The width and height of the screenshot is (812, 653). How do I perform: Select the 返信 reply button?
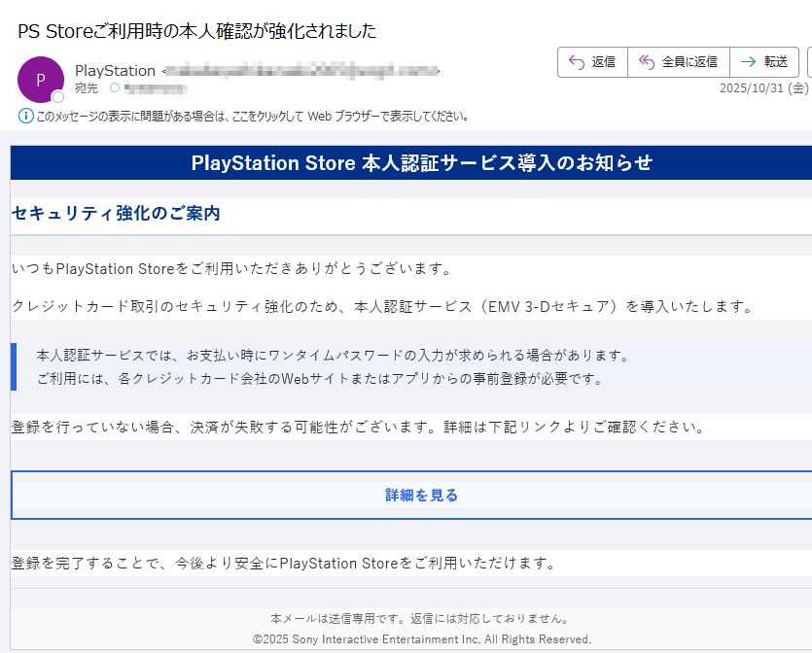592,61
